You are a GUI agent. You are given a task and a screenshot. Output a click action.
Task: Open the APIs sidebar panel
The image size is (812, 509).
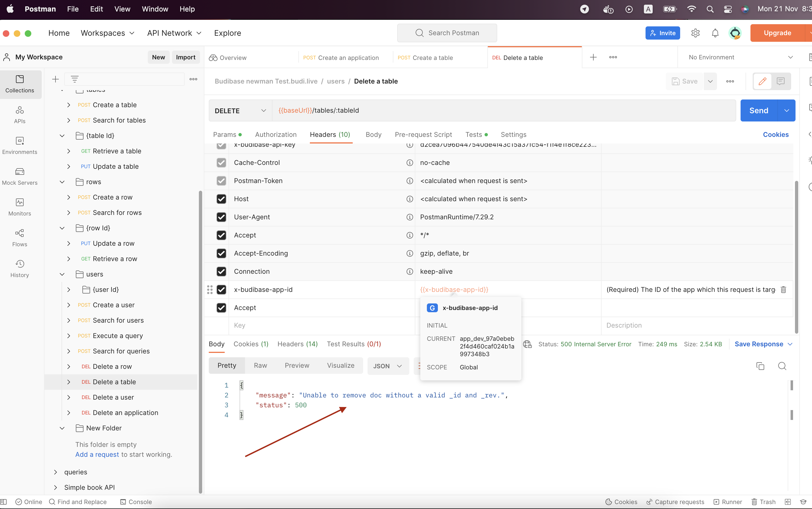click(20, 114)
